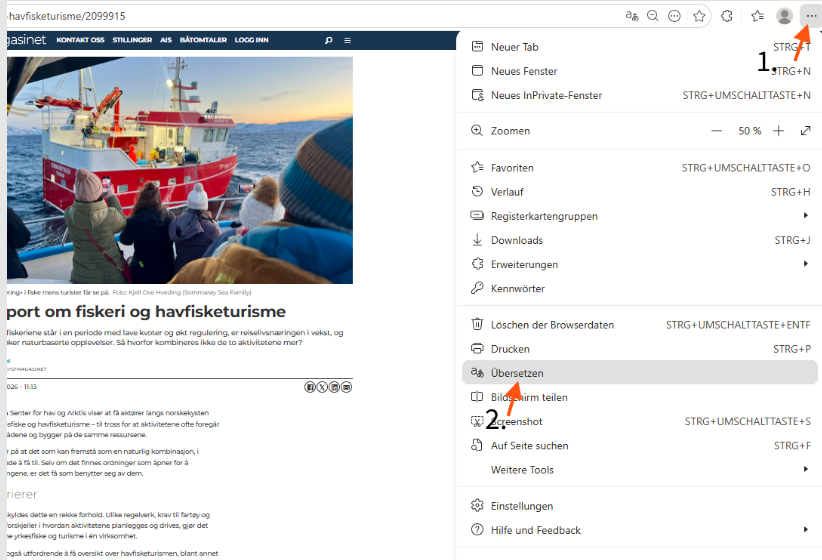Click the KONTAKT OSS link in the site header
Image resolution: width=822 pixels, height=560 pixels.
pos(80,40)
